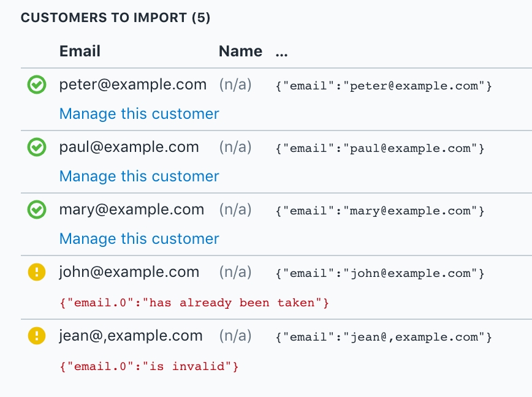
Task: Select the jean@,example.com email cell
Action: click(131, 336)
